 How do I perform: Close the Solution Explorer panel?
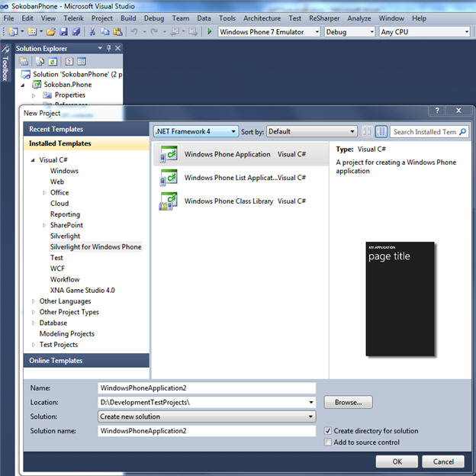point(117,48)
